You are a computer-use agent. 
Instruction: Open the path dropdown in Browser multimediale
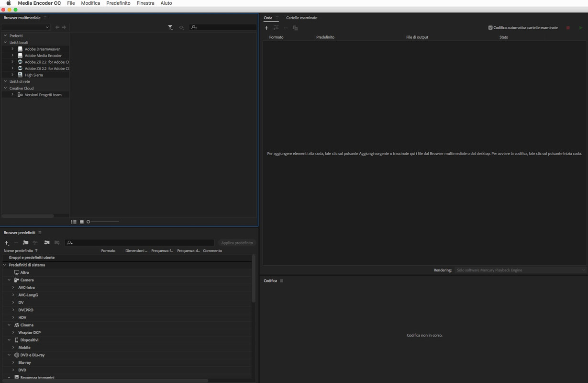[26, 27]
